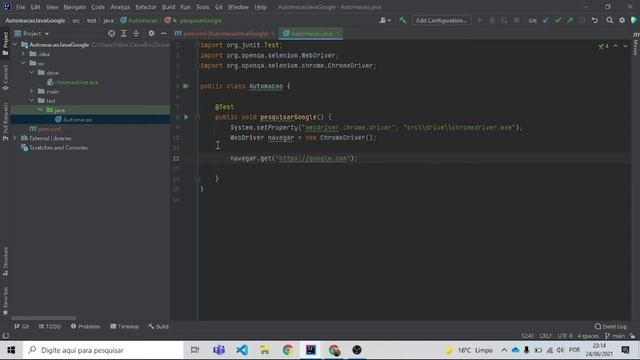Open Microsoft Teams from taskbar
640x360 pixels.
219,350
